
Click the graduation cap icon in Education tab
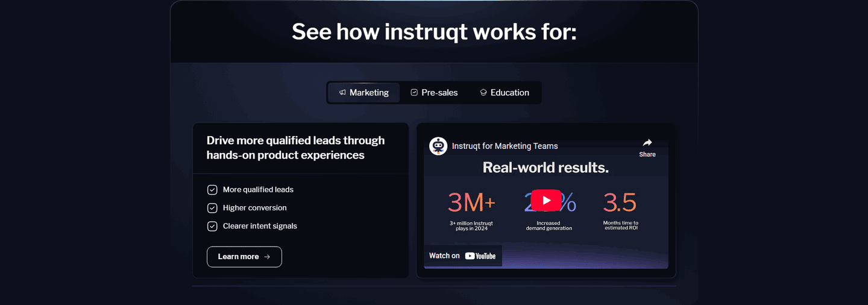[483, 93]
